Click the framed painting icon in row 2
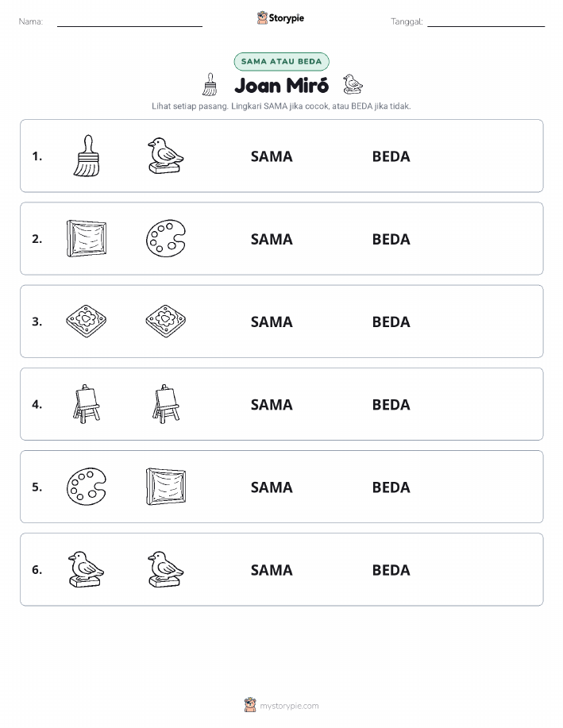Image resolution: width=563 pixels, height=728 pixels. click(x=87, y=239)
